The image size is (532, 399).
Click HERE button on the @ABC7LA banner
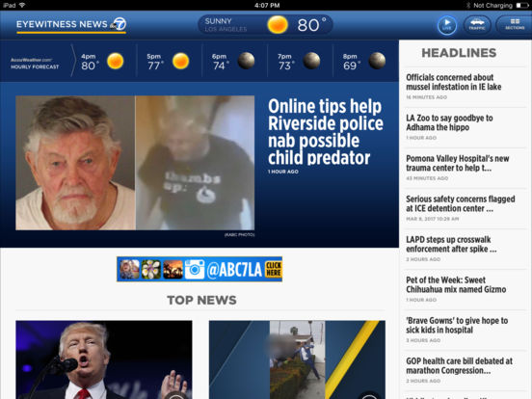[273, 269]
